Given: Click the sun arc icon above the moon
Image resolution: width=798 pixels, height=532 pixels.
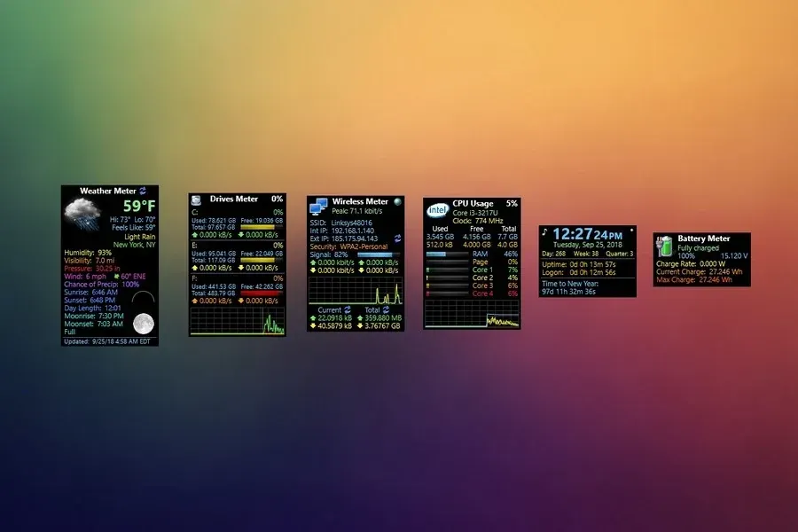Looking at the screenshot, I should point(143,297).
